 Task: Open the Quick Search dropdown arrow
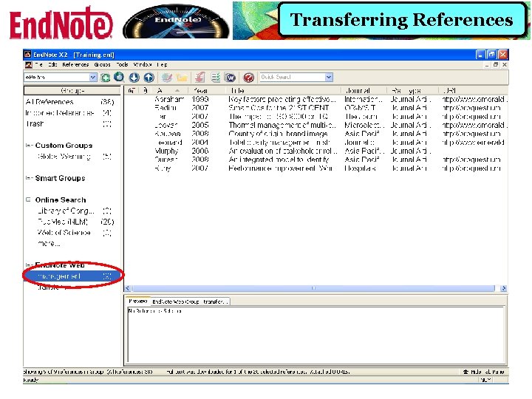point(328,77)
